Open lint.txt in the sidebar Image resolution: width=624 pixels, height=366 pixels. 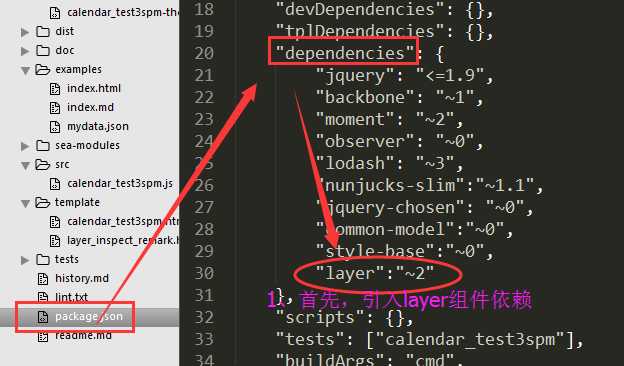71,297
